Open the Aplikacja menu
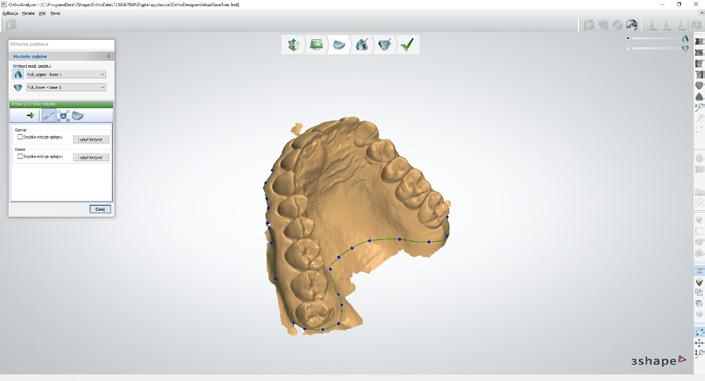Image resolution: width=705 pixels, height=381 pixels. click(x=10, y=13)
